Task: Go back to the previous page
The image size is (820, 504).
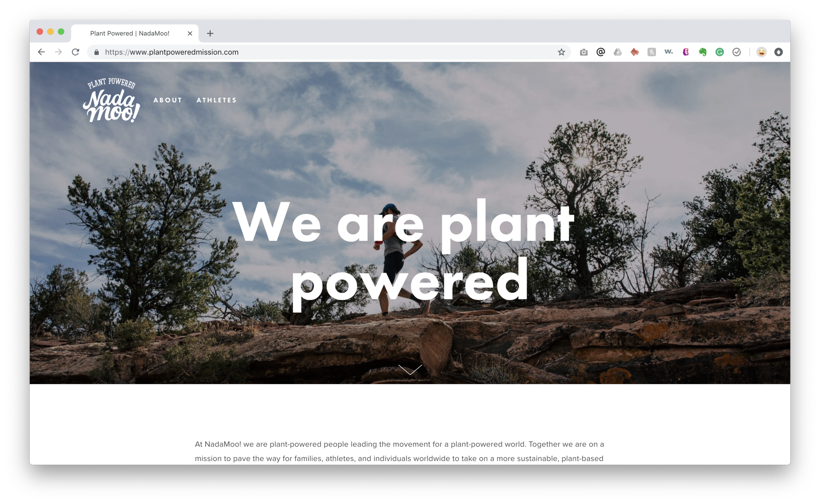Action: (x=41, y=52)
